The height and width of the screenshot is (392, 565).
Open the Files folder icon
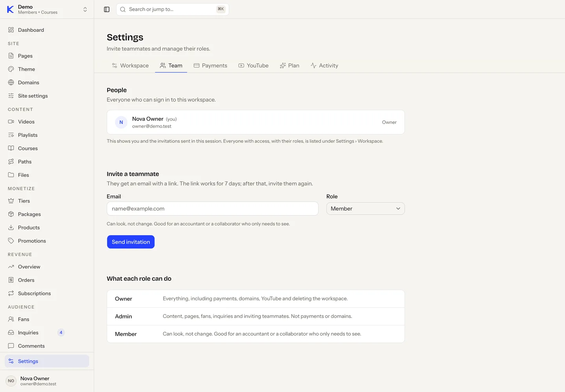11,175
